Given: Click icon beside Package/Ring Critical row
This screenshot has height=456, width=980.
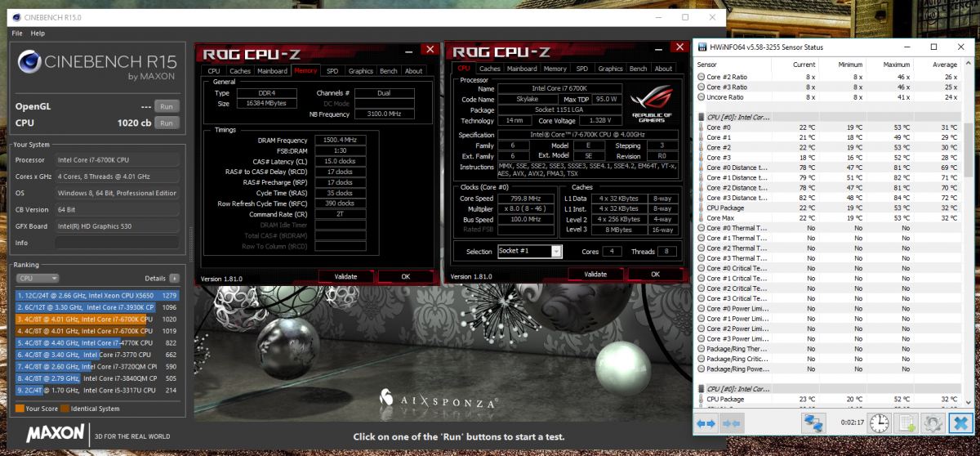Looking at the screenshot, I should tap(702, 359).
